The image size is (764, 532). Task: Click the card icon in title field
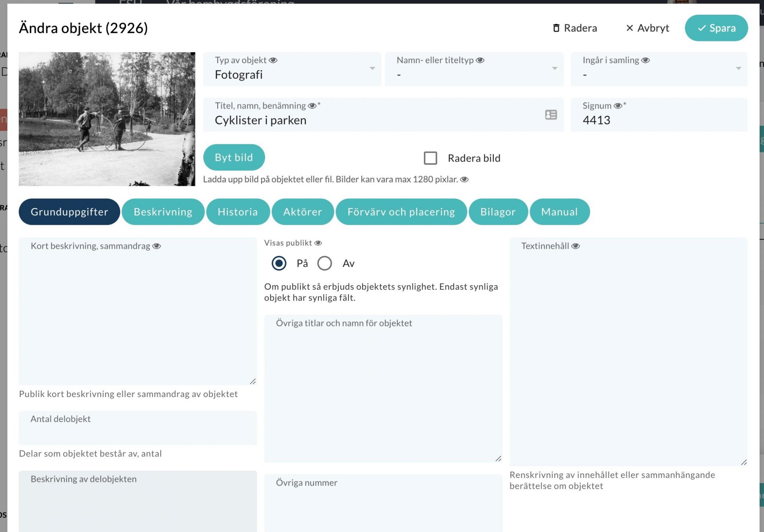coord(551,115)
